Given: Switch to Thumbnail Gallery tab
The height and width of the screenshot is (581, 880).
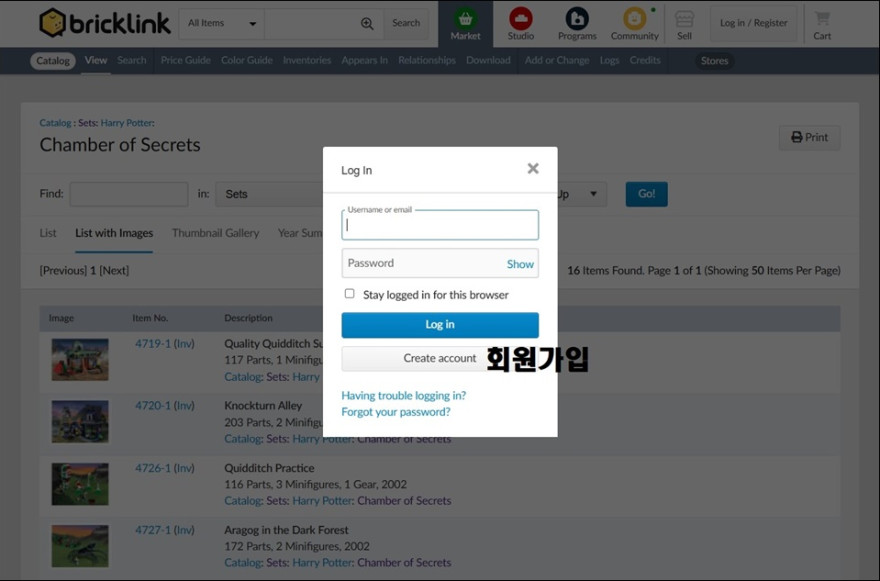Looking at the screenshot, I should [x=216, y=233].
